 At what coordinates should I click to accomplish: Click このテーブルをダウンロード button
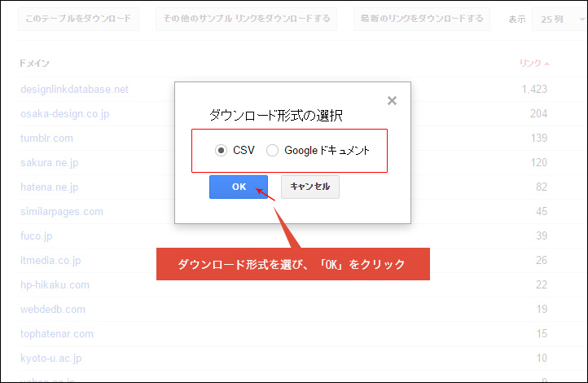pos(78,19)
